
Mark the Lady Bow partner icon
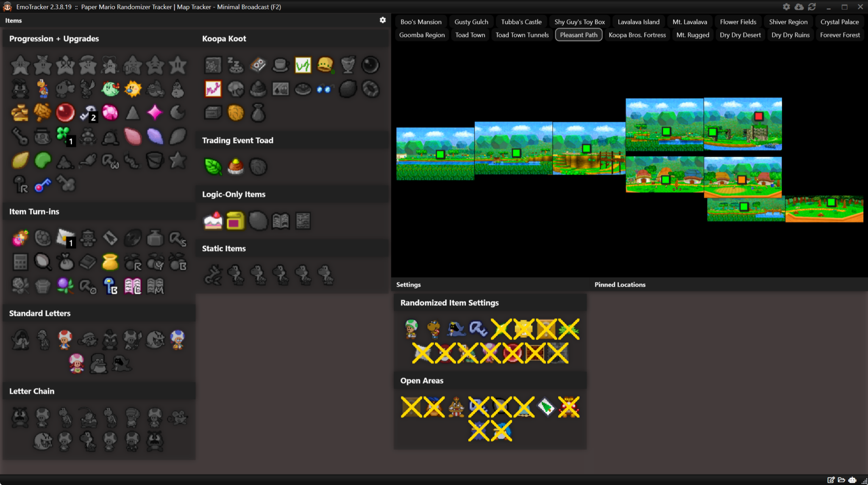pos(110,89)
